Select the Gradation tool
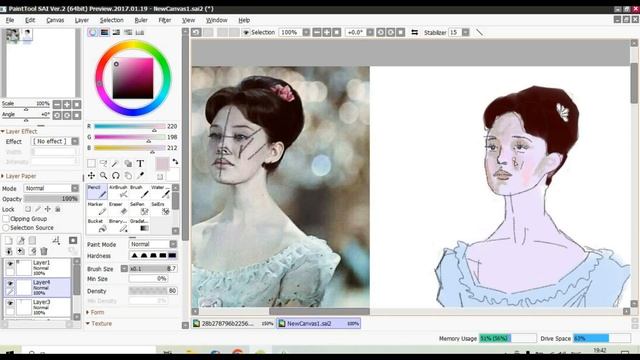The image size is (640, 360). pos(139,225)
